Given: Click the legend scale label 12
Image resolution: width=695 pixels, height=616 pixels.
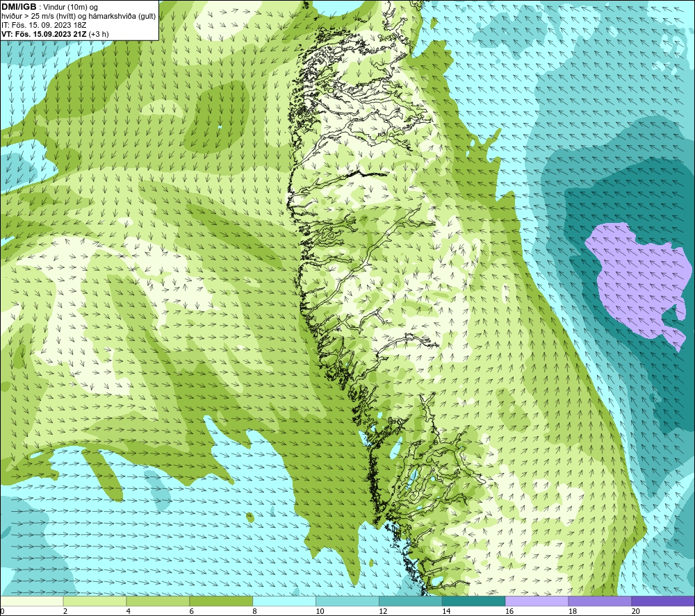Looking at the screenshot, I should (x=383, y=611).
